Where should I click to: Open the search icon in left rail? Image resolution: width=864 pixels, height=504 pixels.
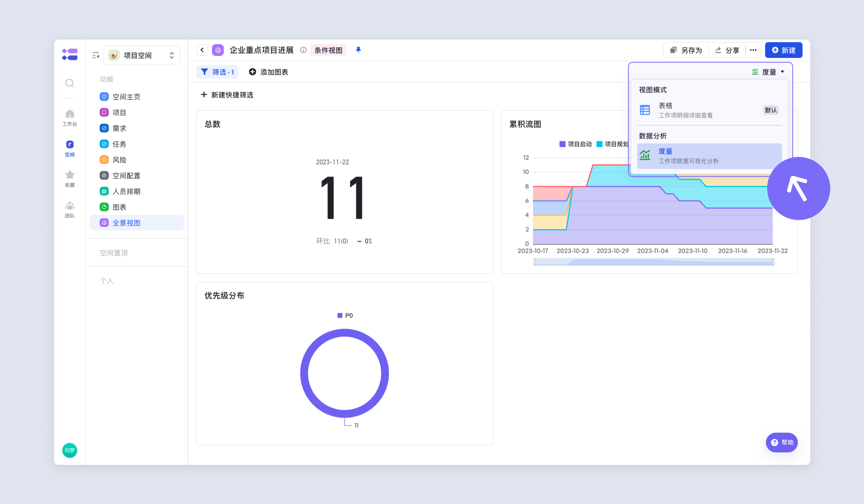[x=70, y=83]
